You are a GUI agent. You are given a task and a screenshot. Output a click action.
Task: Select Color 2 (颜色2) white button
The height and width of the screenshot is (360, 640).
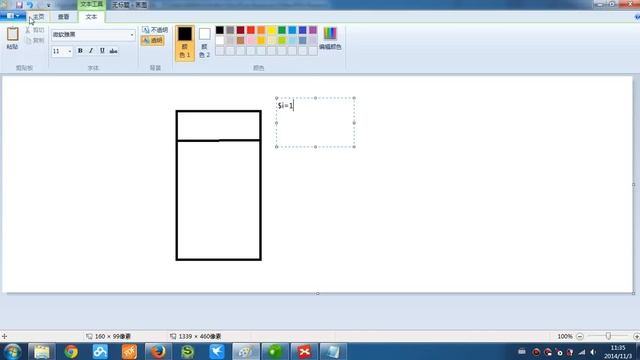(x=204, y=43)
